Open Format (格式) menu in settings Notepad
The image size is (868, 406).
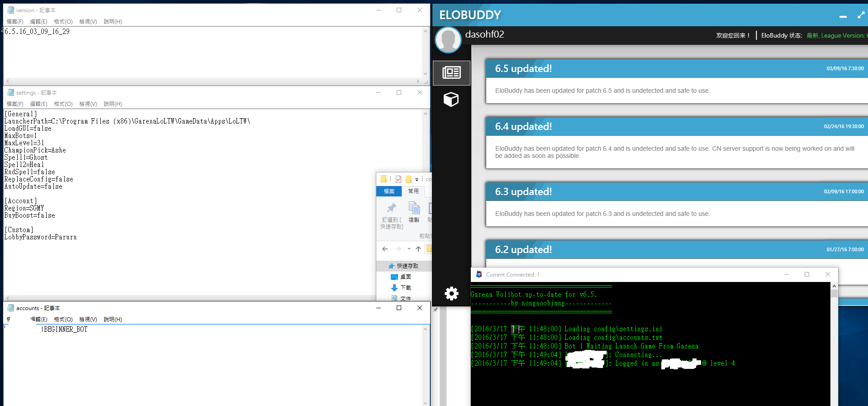[x=63, y=104]
